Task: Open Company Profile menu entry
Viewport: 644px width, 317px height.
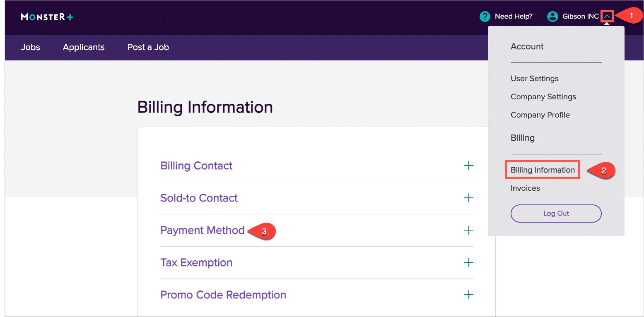Action: 540,115
